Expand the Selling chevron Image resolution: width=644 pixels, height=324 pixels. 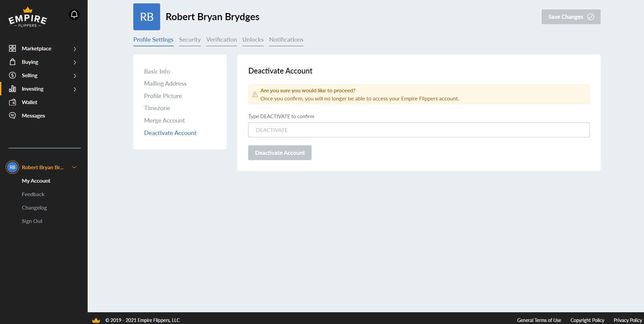(x=75, y=76)
